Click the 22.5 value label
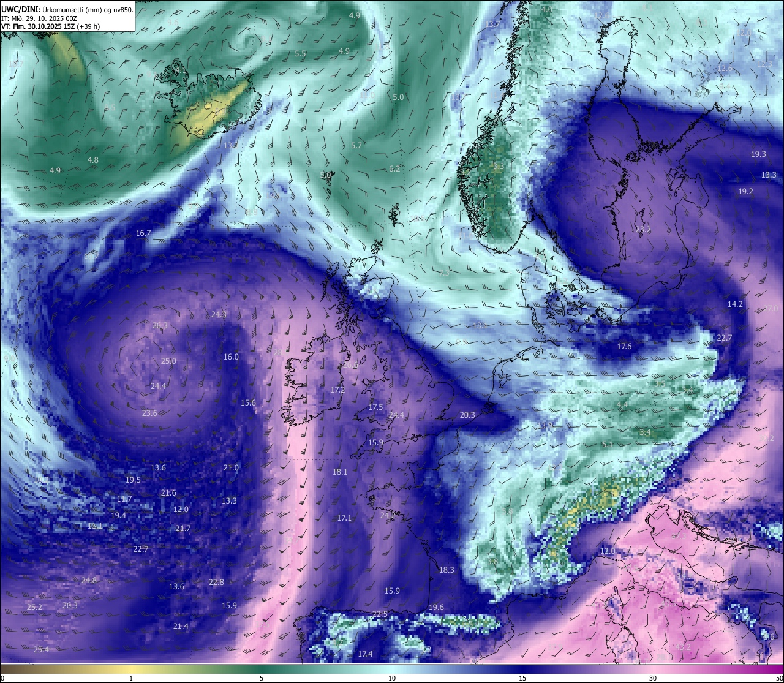 click(380, 614)
